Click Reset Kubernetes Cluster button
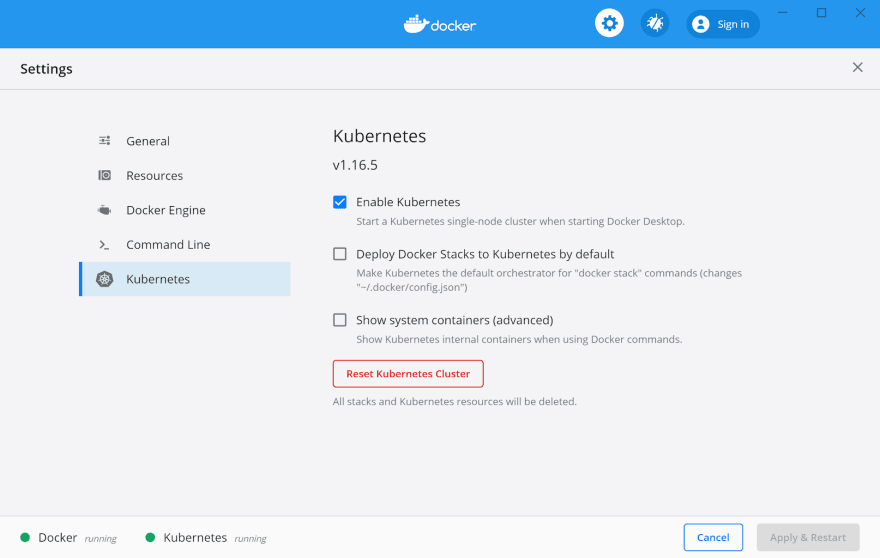 pyautogui.click(x=408, y=374)
